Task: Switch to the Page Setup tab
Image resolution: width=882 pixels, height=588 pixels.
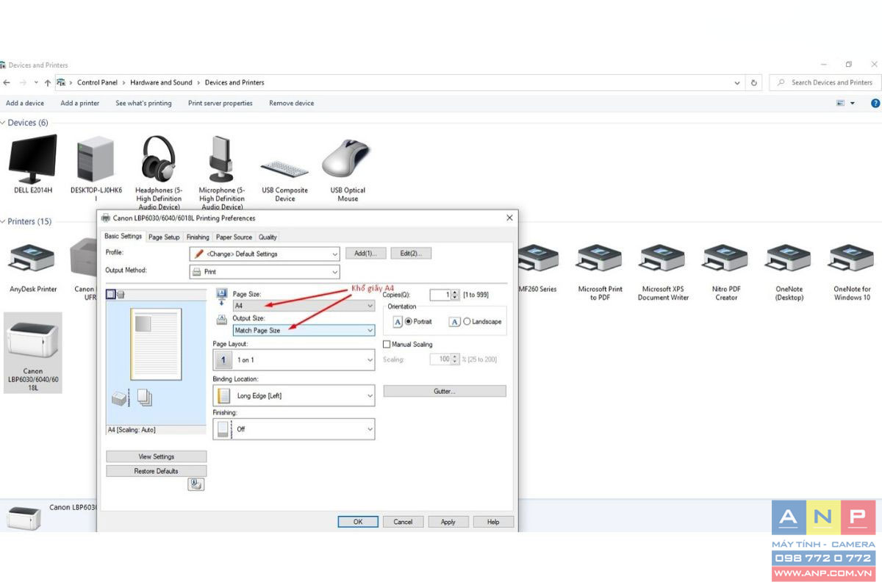Action: [164, 237]
